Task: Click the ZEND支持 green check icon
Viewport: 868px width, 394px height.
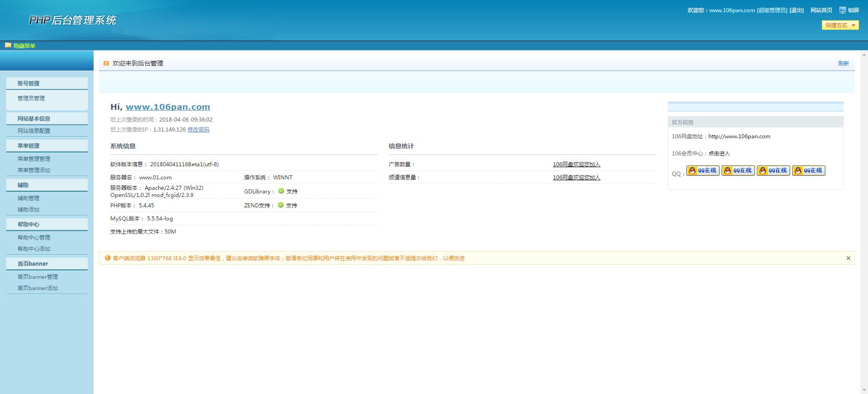Action: tap(281, 205)
